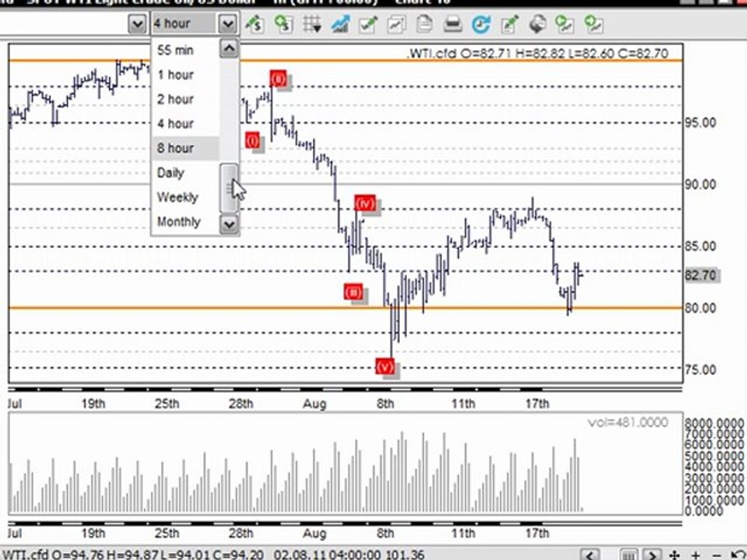Viewport: 747px width, 560px height.
Task: Switch chart to Daily timeframe
Action: pos(185,173)
